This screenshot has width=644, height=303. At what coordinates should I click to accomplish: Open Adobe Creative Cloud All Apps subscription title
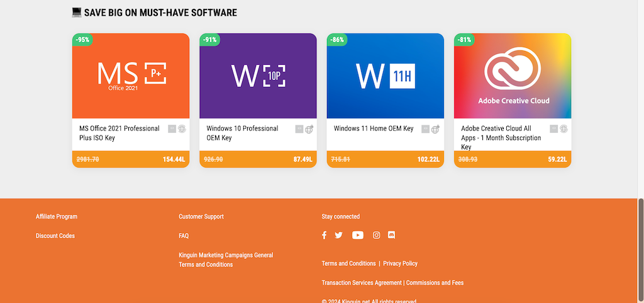(501, 138)
